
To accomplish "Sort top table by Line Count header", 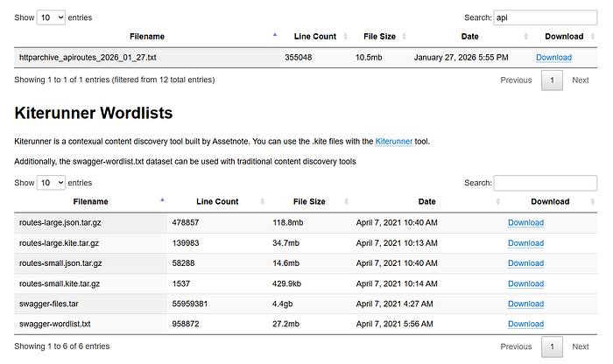I will (311, 37).
